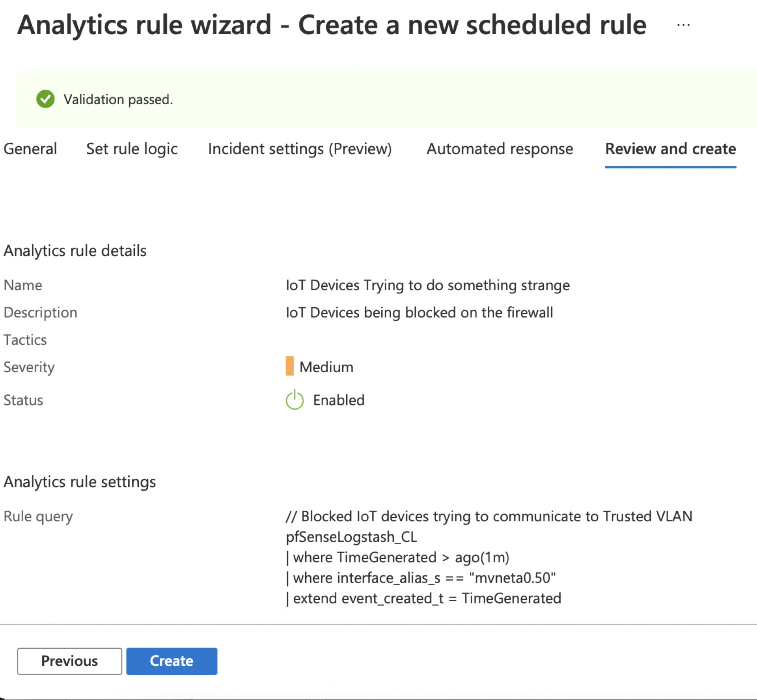Go to Incident settings (Preview) tab

click(x=300, y=149)
